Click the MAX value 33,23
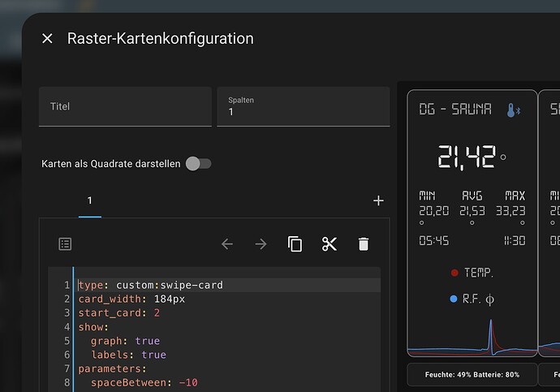Image resolution: width=560 pixels, height=392 pixels. tap(510, 211)
